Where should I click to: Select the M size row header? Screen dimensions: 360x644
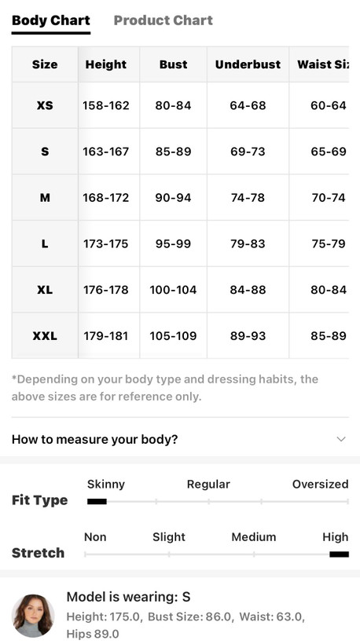tap(45, 198)
